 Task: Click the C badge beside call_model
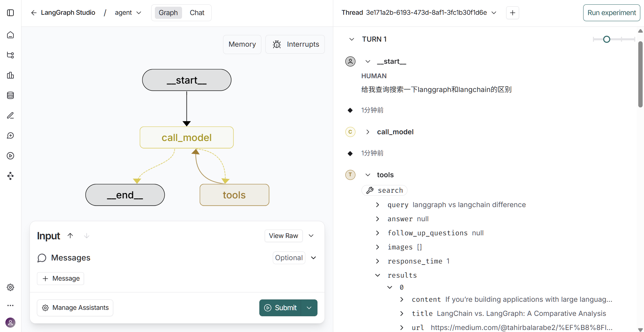pos(350,132)
